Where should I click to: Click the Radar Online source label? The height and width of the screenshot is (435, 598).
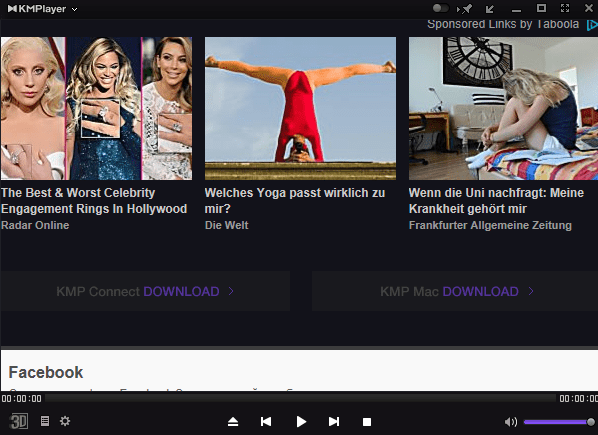click(x=35, y=225)
